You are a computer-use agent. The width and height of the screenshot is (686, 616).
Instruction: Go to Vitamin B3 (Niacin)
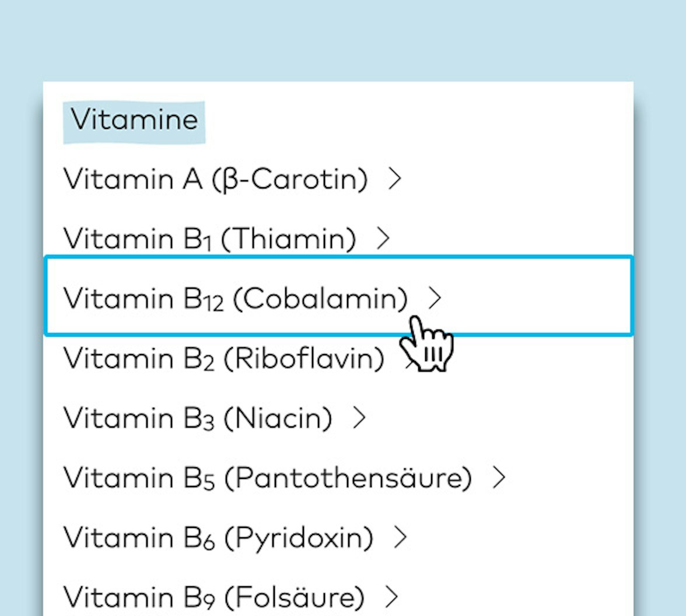coord(197,418)
